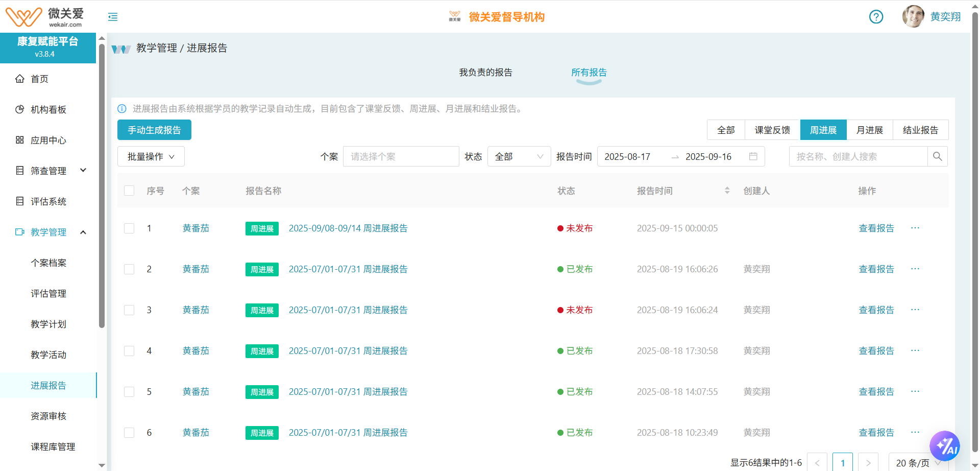The height and width of the screenshot is (471, 980).
Task: Tick the select-all checkbox in table header
Action: pos(129,191)
